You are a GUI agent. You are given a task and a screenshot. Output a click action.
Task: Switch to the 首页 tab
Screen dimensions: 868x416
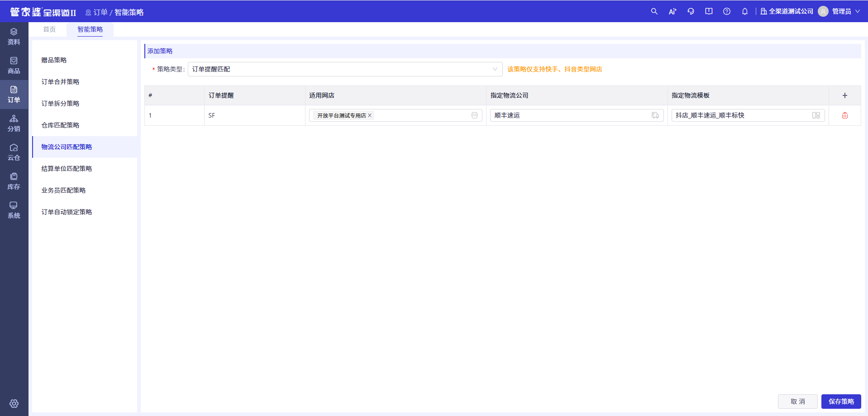click(49, 29)
